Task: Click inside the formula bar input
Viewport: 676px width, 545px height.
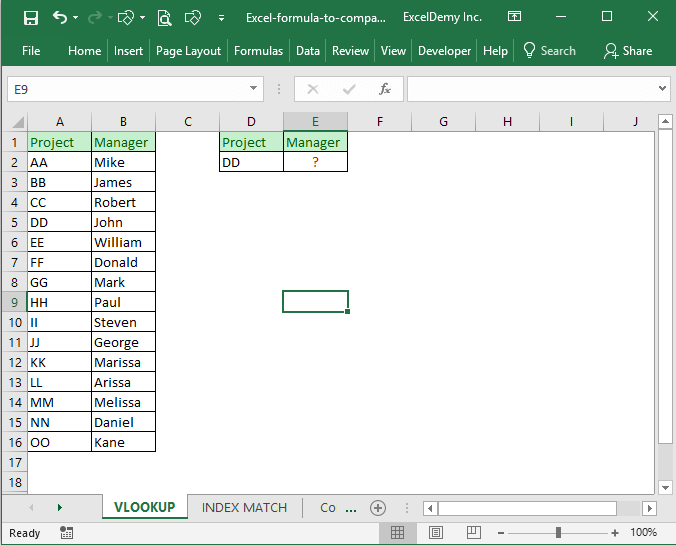Action: click(530, 89)
